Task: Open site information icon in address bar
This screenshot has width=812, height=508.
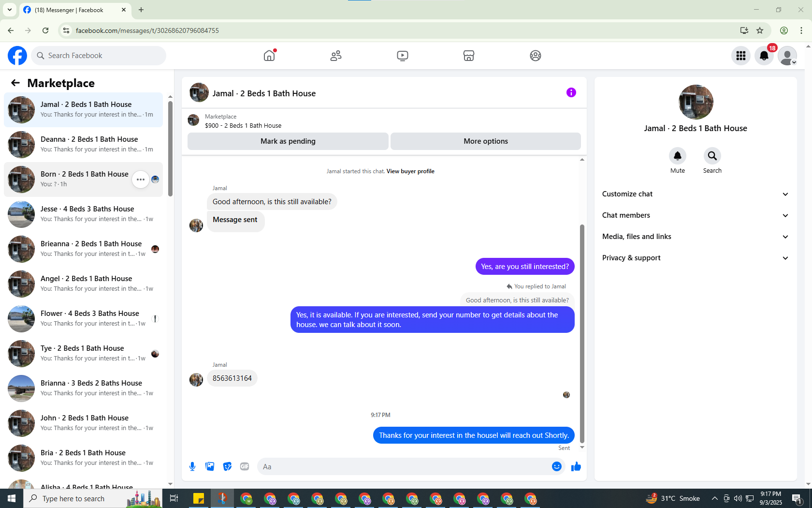Action: click(66, 30)
